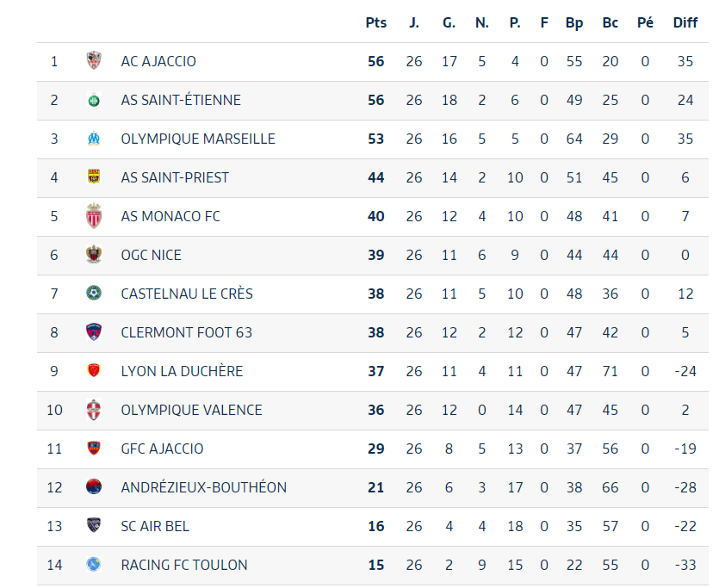
Task: Click the Clermont Foot 63 crest
Action: pyautogui.click(x=94, y=332)
